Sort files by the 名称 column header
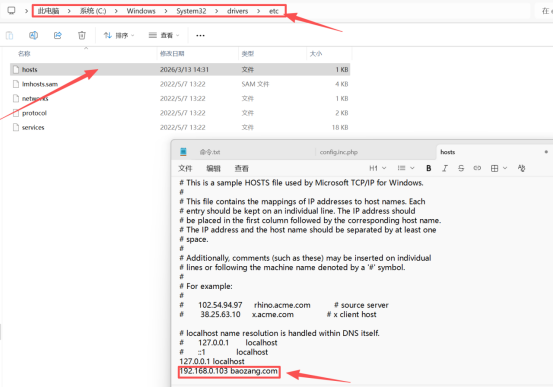 [x=24, y=54]
